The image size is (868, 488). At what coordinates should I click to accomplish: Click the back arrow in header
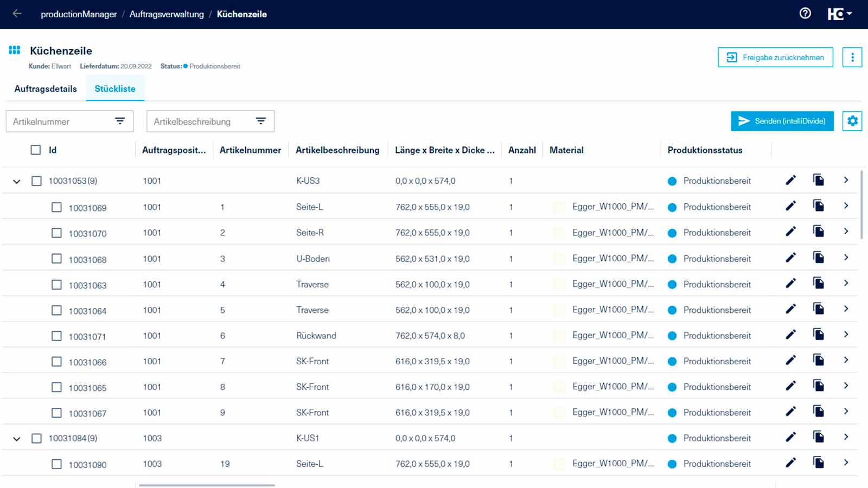(17, 14)
